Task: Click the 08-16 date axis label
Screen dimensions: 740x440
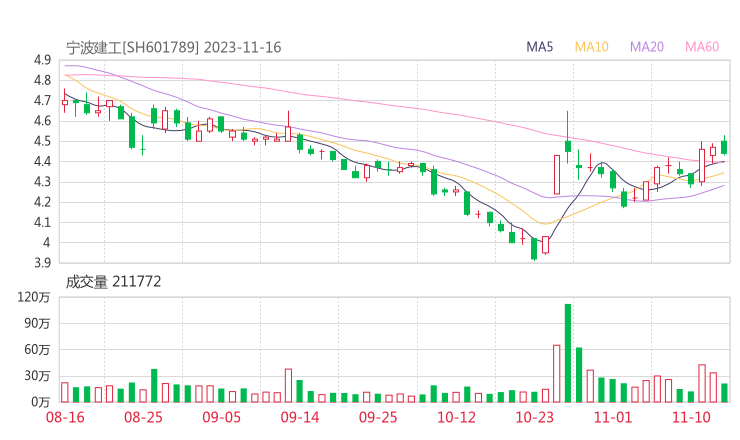Action: (65, 417)
